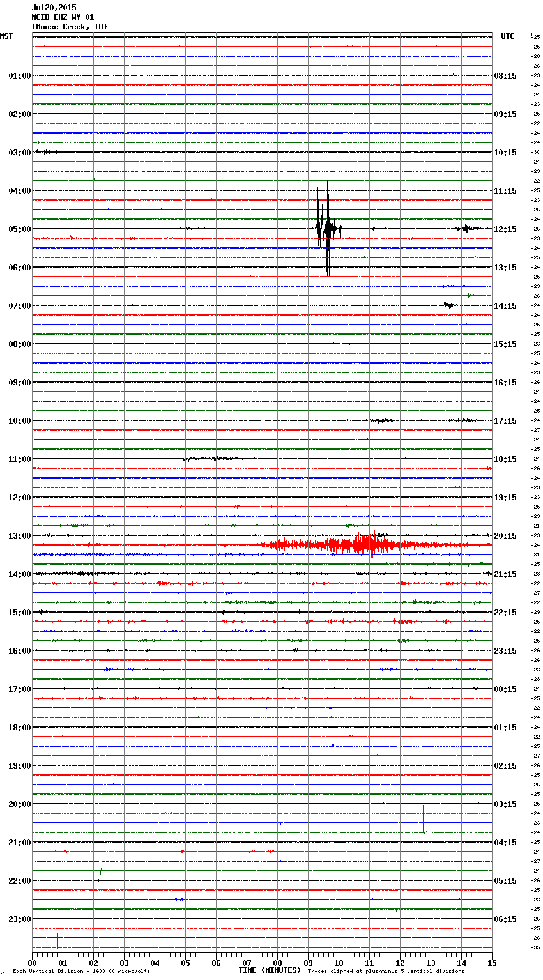Click the 21:15 UTC time label

point(505,574)
